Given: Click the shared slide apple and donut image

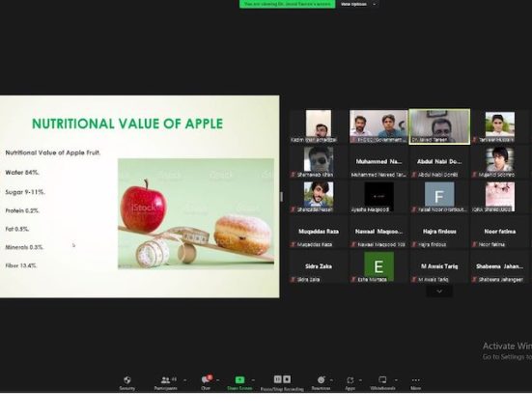Looking at the screenshot, I should 196,214.
